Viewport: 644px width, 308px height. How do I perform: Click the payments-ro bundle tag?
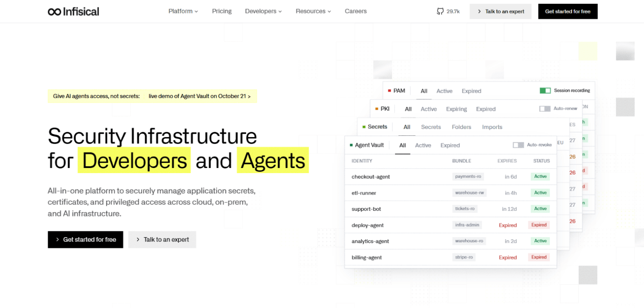[x=468, y=177]
